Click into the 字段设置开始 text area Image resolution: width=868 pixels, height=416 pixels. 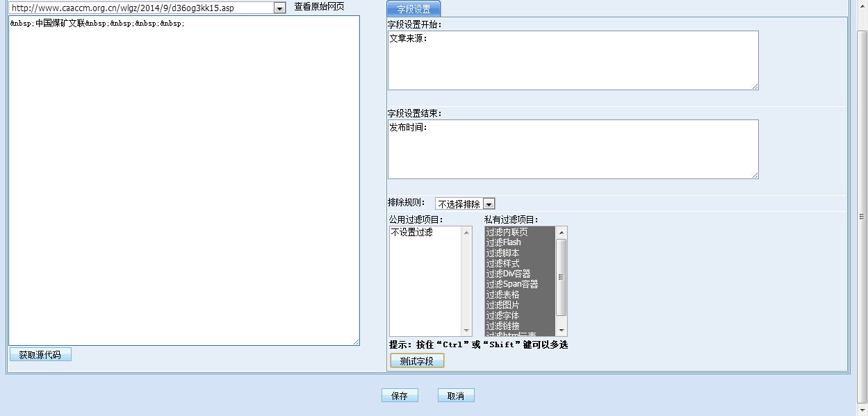point(573,60)
